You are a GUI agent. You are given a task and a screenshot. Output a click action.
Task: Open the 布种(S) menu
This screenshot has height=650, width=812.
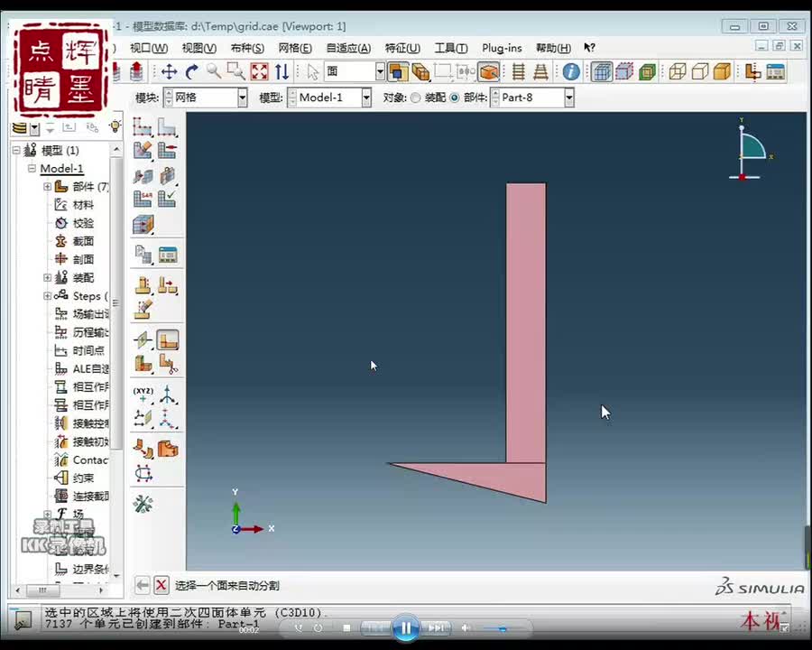(247, 48)
